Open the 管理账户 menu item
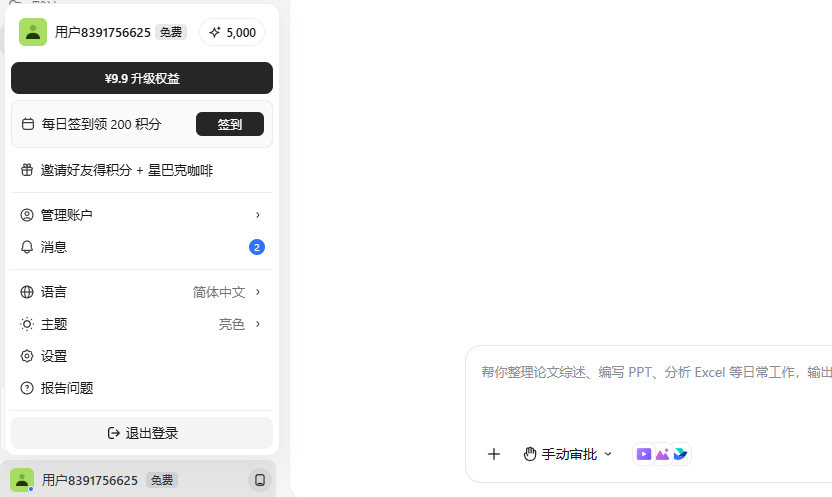The width and height of the screenshot is (832, 497). 142,215
